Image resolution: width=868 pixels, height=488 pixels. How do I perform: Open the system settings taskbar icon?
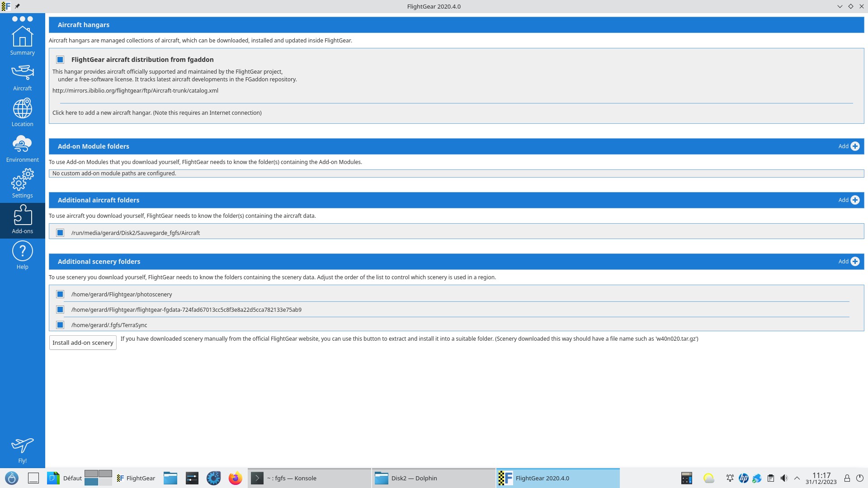point(192,478)
